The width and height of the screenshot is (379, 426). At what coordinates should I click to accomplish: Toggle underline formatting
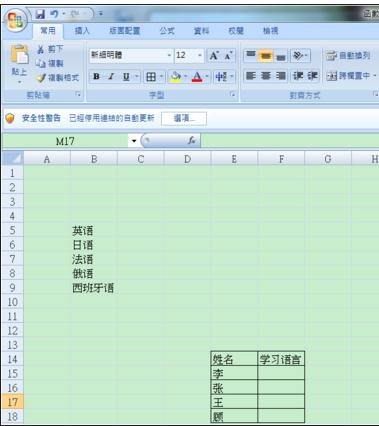(x=126, y=77)
